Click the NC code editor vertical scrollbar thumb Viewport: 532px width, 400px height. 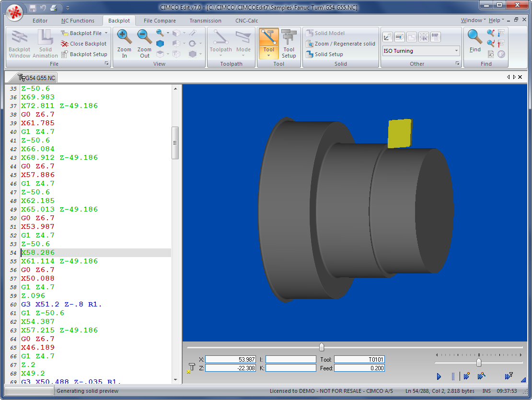coord(175,143)
